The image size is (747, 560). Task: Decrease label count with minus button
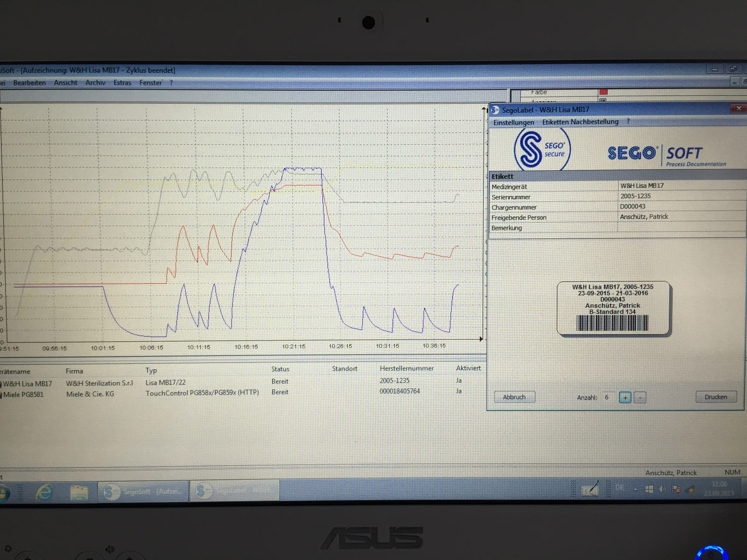point(640,398)
